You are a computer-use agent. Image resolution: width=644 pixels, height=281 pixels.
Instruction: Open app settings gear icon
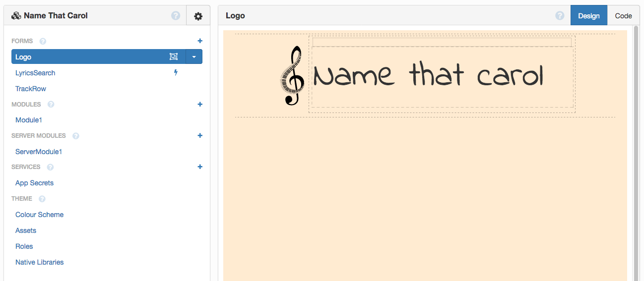(198, 16)
